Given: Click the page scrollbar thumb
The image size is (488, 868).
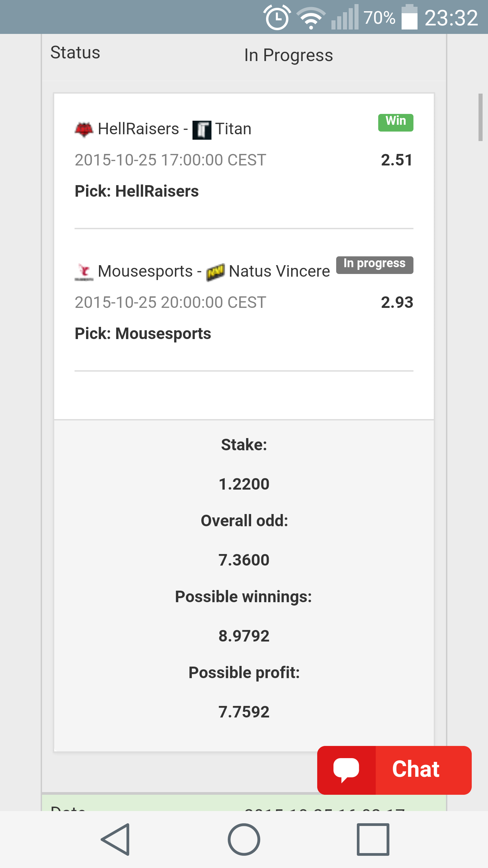Looking at the screenshot, I should tap(480, 117).
